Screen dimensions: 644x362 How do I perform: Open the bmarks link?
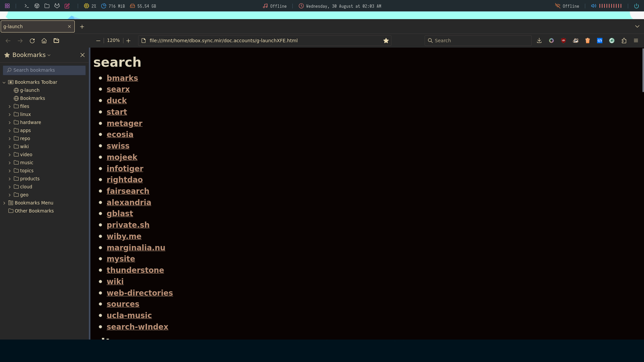[x=122, y=78]
